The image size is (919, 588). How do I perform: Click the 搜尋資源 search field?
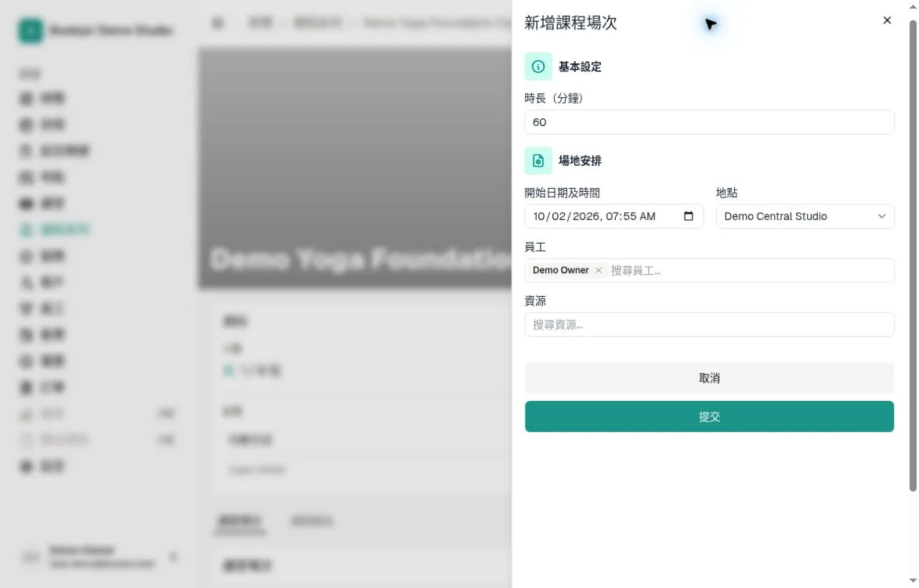[x=709, y=324]
